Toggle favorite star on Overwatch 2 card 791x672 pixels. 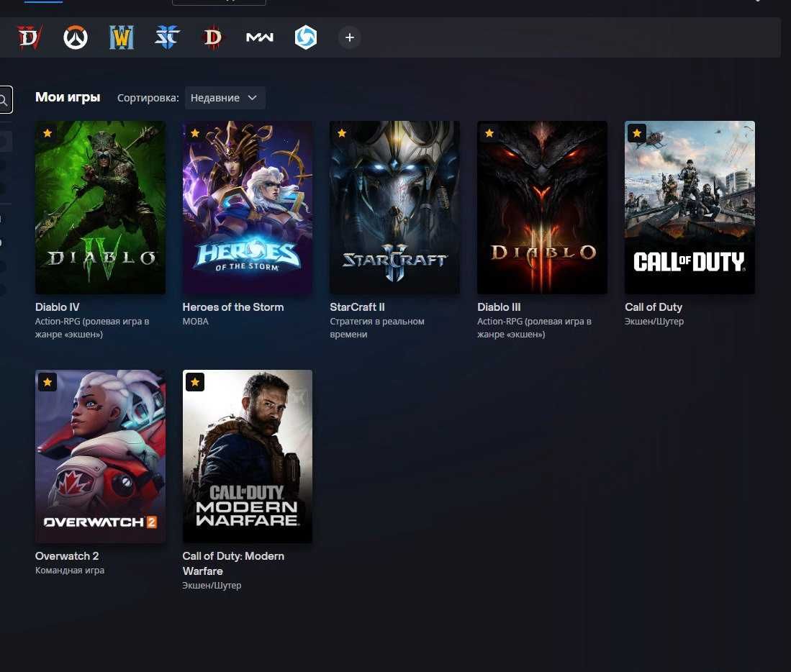coord(48,382)
